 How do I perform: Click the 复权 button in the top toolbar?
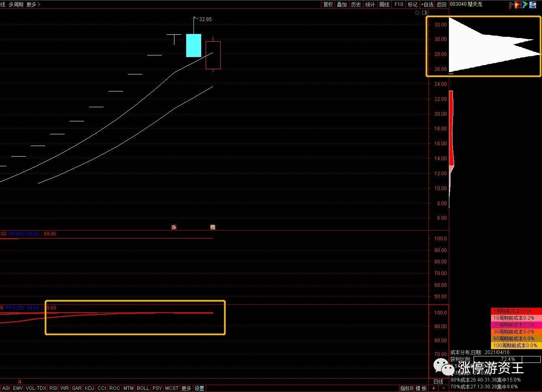[328, 4]
